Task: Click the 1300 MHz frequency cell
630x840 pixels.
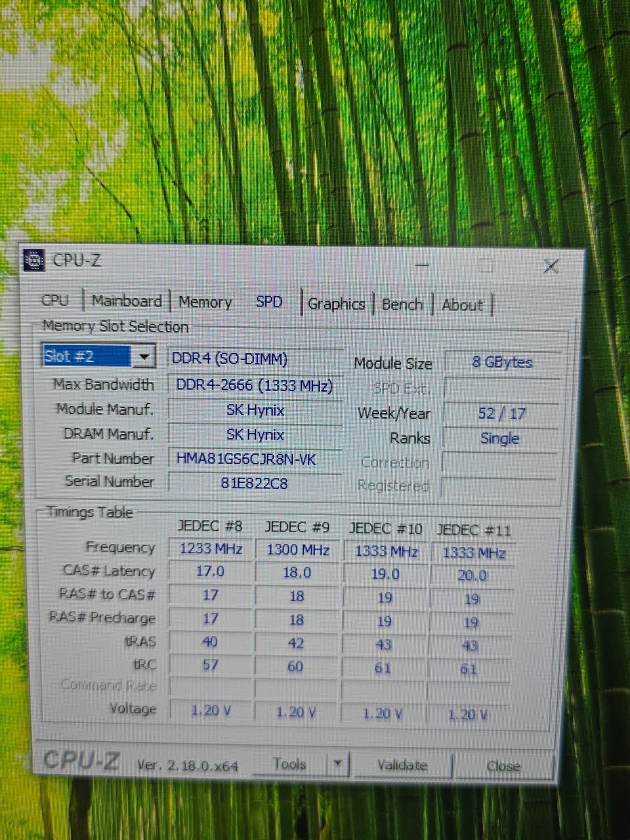Action: pos(297,550)
